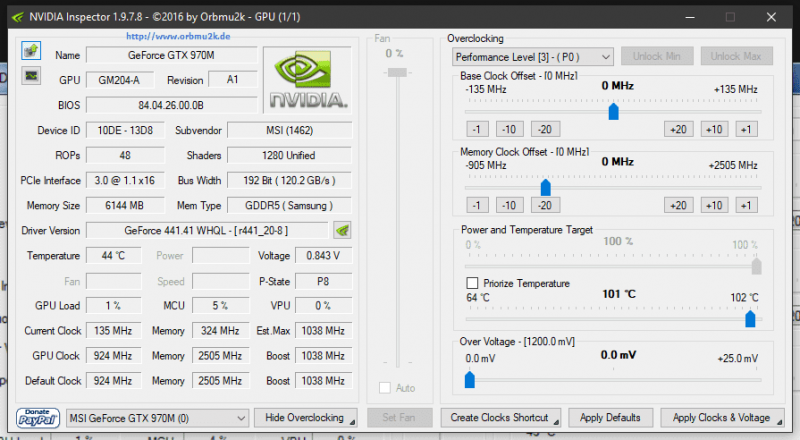Click the upload screenshot icon beside Name
800x440 pixels.
point(31,51)
